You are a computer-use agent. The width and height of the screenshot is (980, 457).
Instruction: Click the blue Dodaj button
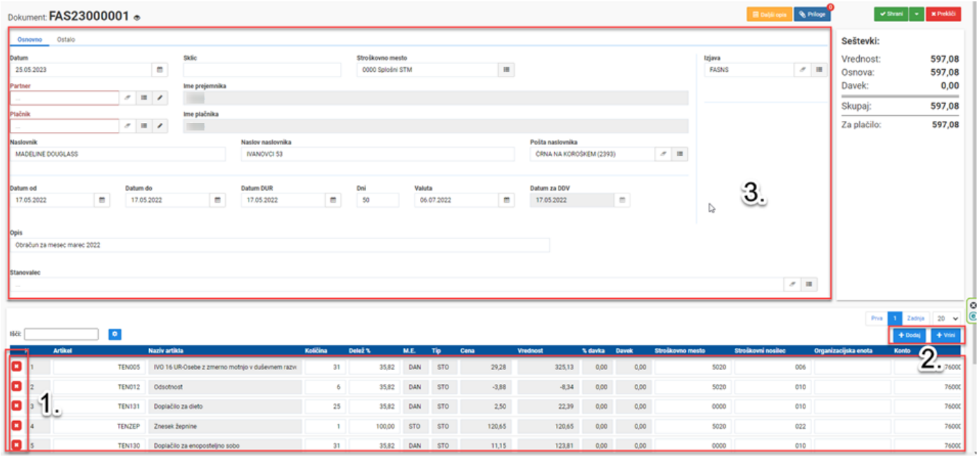[x=909, y=335]
